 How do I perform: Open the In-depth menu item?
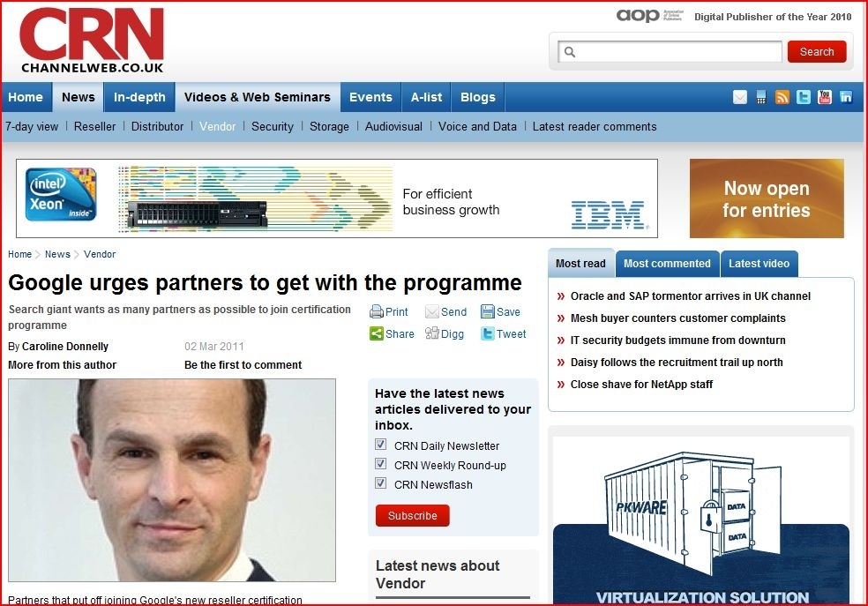pyautogui.click(x=139, y=97)
